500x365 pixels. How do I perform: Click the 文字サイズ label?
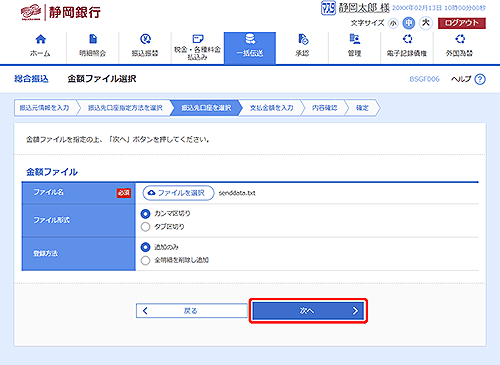(x=367, y=23)
